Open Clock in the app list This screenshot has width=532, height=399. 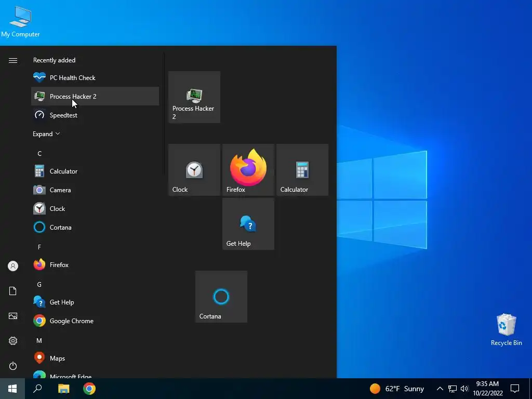coord(95,209)
